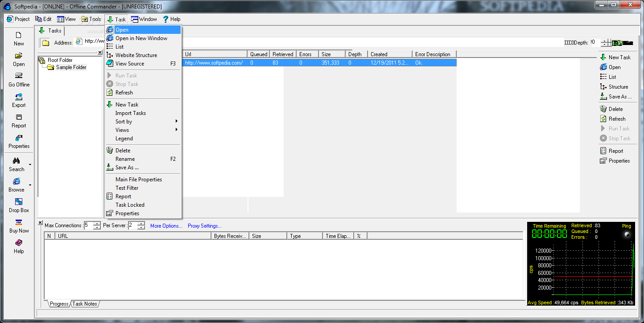Toggle Task Locked menu entry

143,205
